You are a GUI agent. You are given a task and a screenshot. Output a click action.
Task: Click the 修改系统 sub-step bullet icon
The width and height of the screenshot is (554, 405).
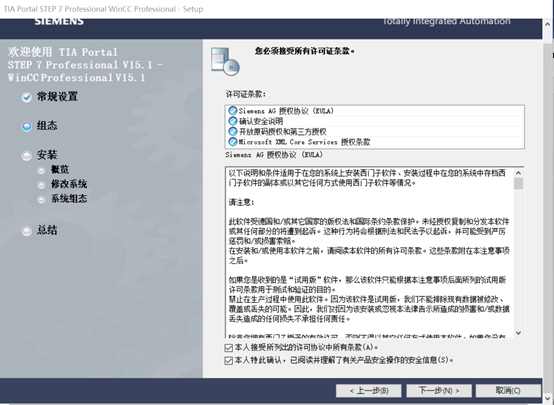(x=41, y=184)
